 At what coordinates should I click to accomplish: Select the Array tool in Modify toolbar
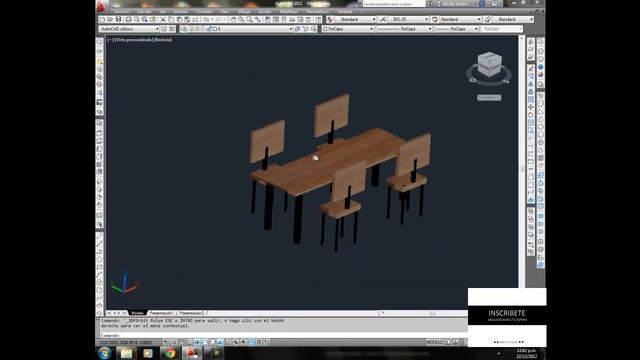[x=531, y=99]
